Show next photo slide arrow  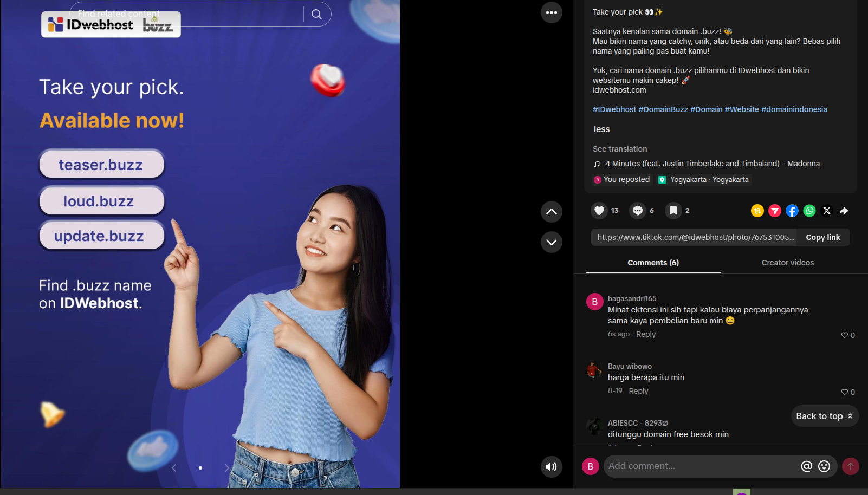[227, 468]
